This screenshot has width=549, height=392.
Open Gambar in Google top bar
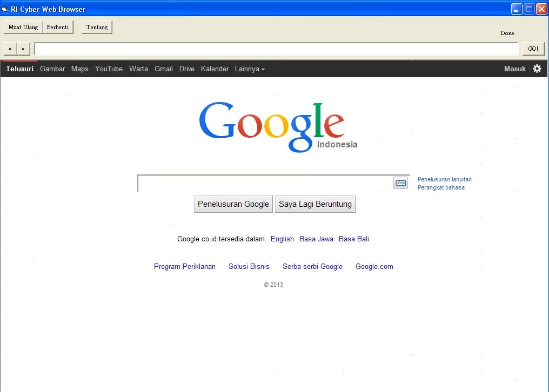tap(52, 69)
